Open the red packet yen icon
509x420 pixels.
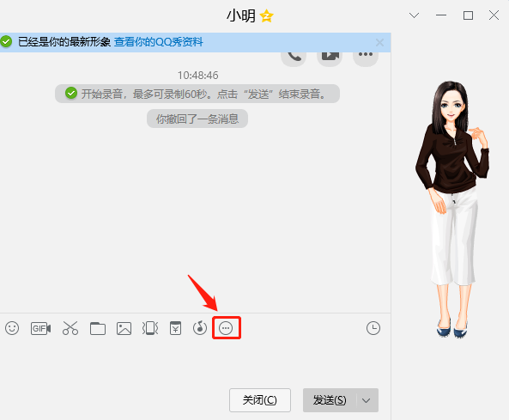176,328
